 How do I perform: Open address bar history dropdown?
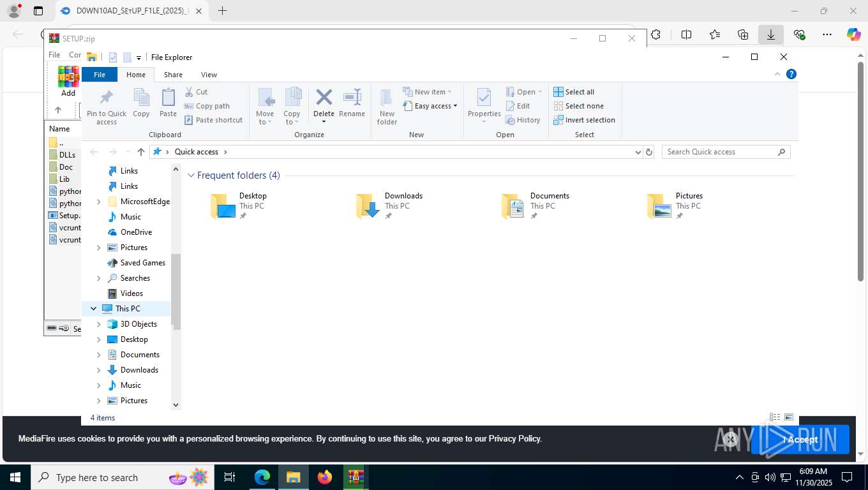638,152
